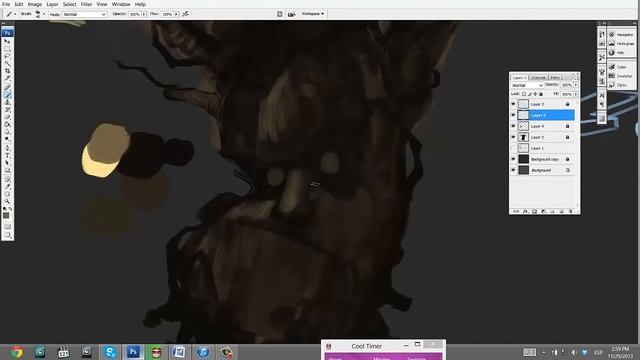This screenshot has height=360, width=640.
Task: Select the Move tool in toolbox
Action: tap(7, 41)
